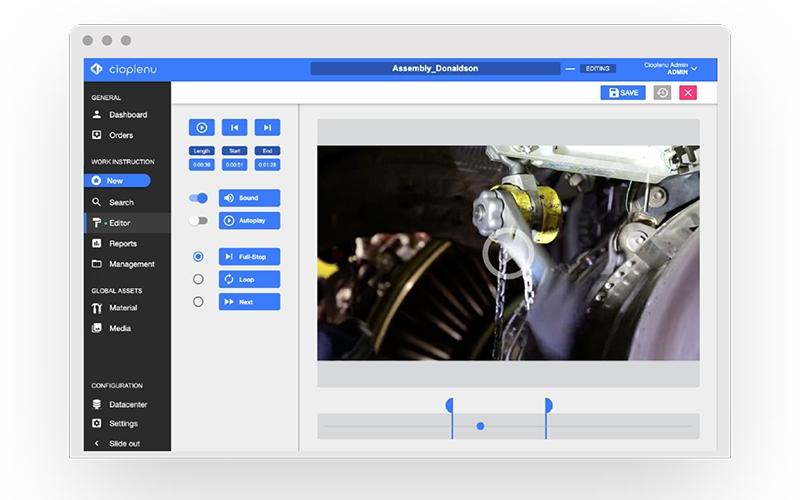
Task: Click the Settings gear icon
Action: (x=96, y=423)
